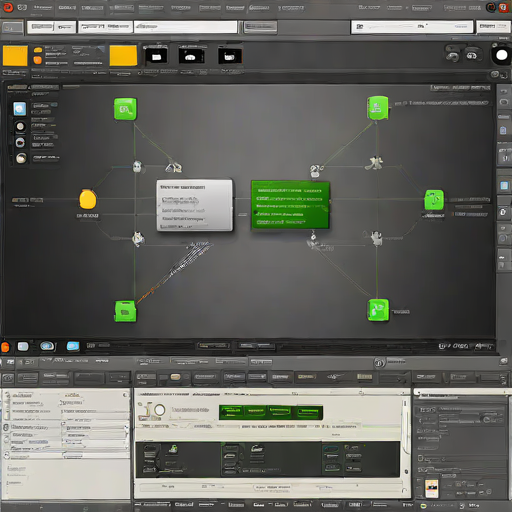Click the blue folder icon in the lower status bar
The height and width of the screenshot is (512, 512).
[x=73, y=346]
